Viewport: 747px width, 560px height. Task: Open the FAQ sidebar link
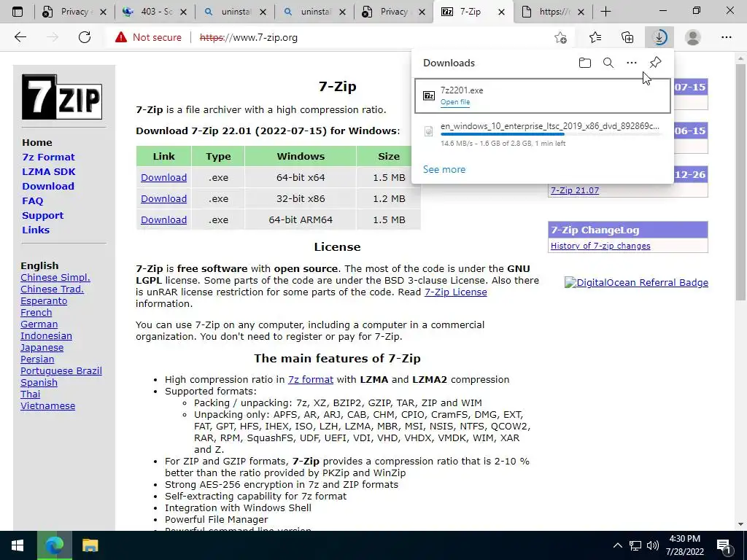click(x=32, y=201)
